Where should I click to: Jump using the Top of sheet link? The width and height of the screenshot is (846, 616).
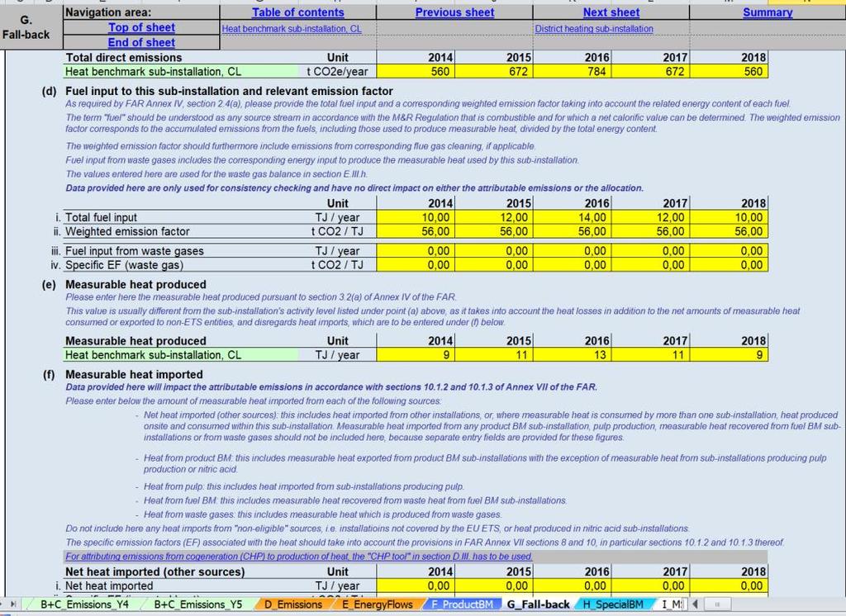141,27
